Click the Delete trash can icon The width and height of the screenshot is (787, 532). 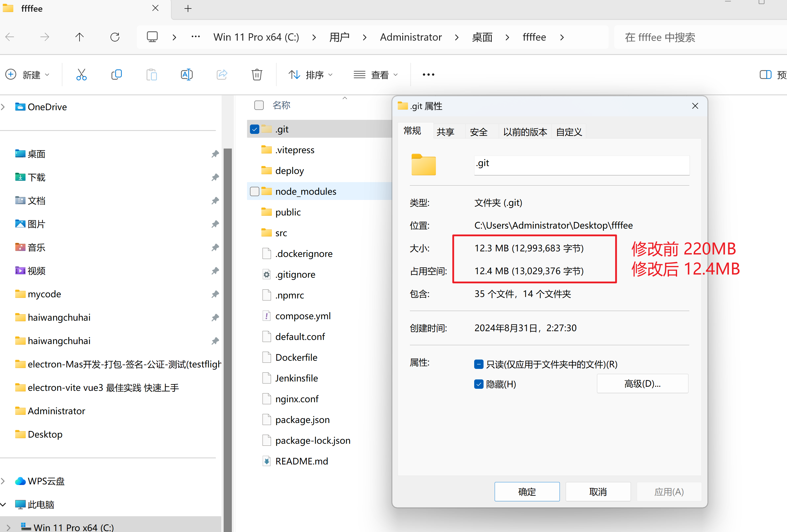(x=257, y=75)
